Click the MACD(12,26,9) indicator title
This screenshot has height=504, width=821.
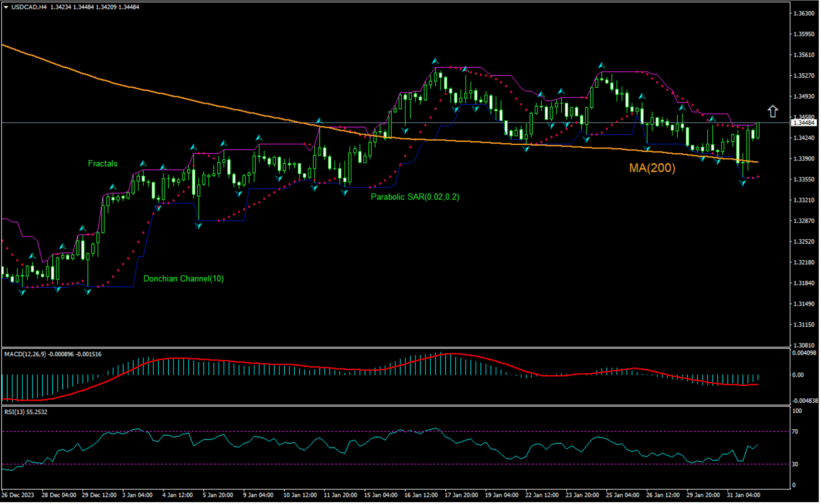(x=25, y=354)
